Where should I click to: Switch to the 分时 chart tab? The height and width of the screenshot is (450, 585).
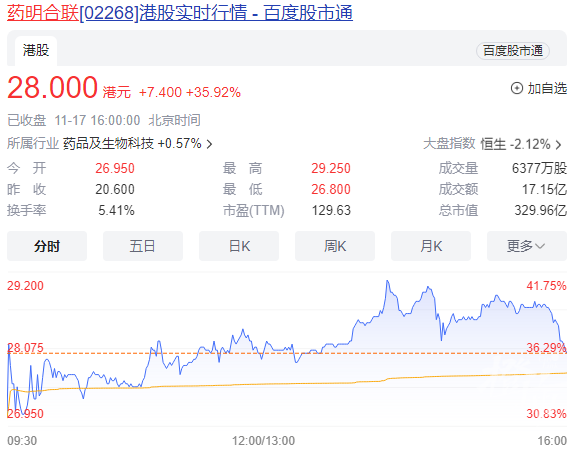click(47, 246)
